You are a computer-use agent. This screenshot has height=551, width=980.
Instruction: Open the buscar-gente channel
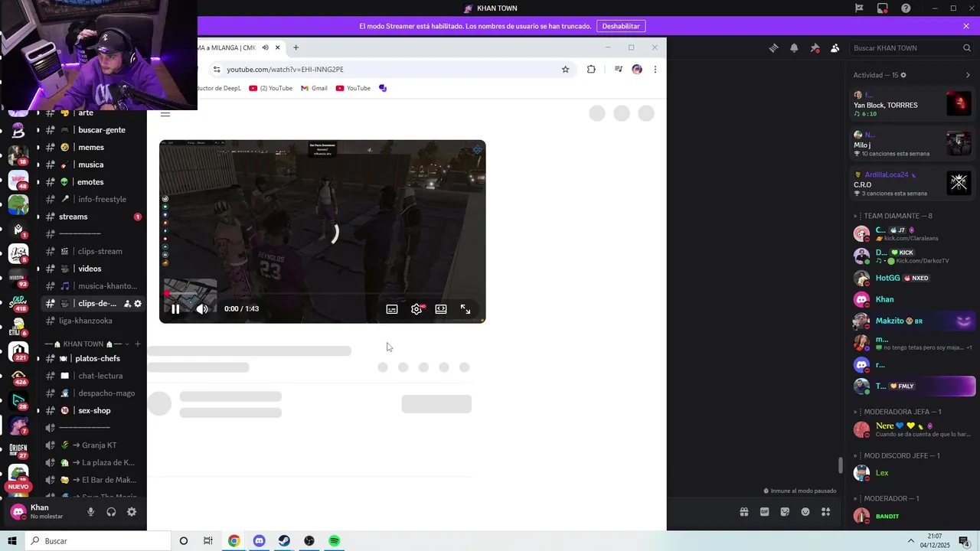point(92,130)
